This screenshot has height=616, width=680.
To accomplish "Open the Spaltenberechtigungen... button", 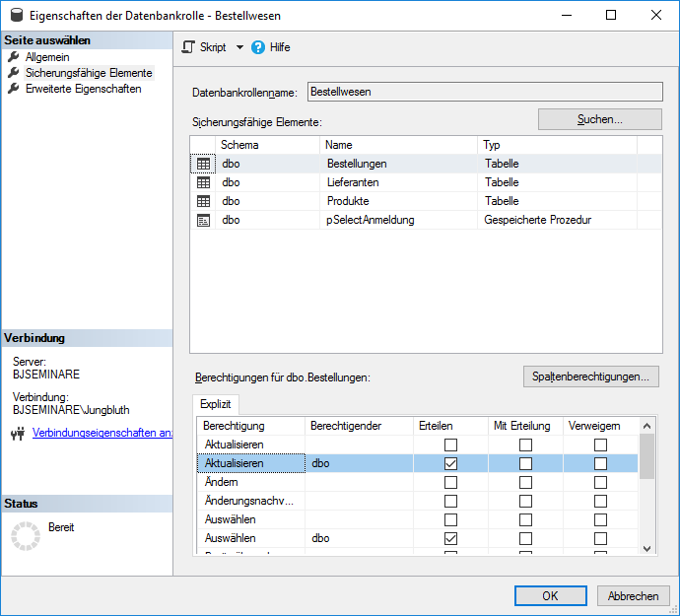I will [590, 376].
